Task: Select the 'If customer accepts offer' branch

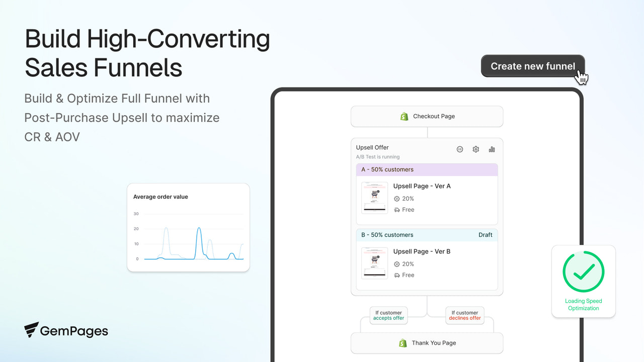Action: click(388, 315)
